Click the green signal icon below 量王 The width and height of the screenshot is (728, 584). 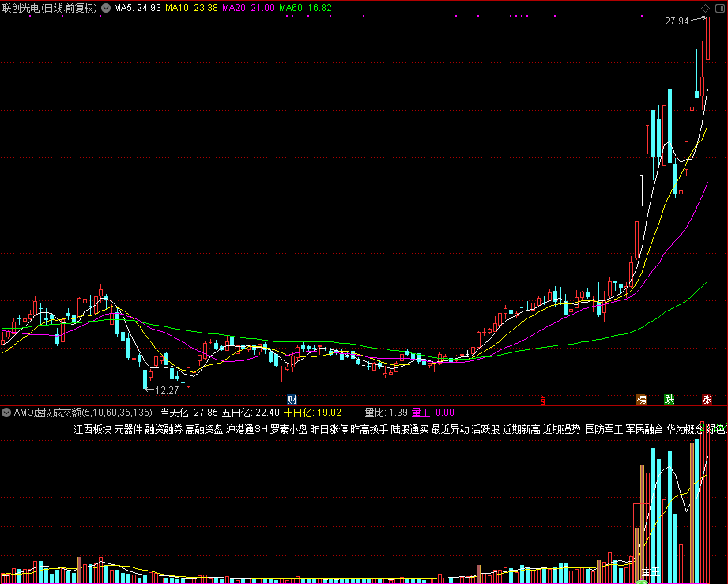[x=642, y=582]
